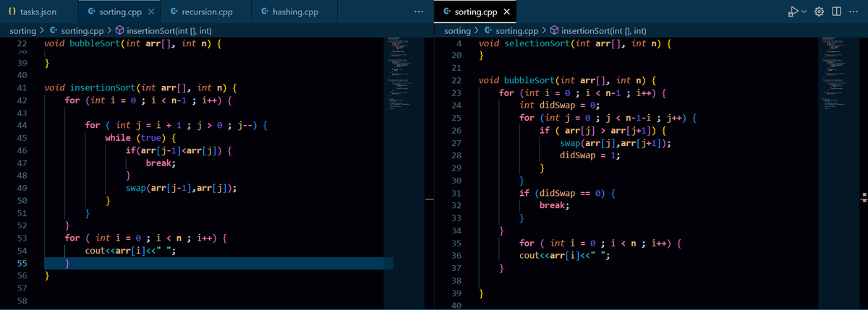Click the cout statement on line 54 in left editor
This screenshot has height=310, width=868.
130,250
